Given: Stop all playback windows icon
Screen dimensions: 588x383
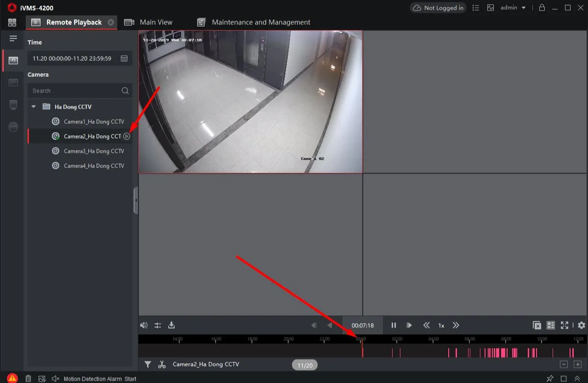Looking at the screenshot, I should point(537,325).
